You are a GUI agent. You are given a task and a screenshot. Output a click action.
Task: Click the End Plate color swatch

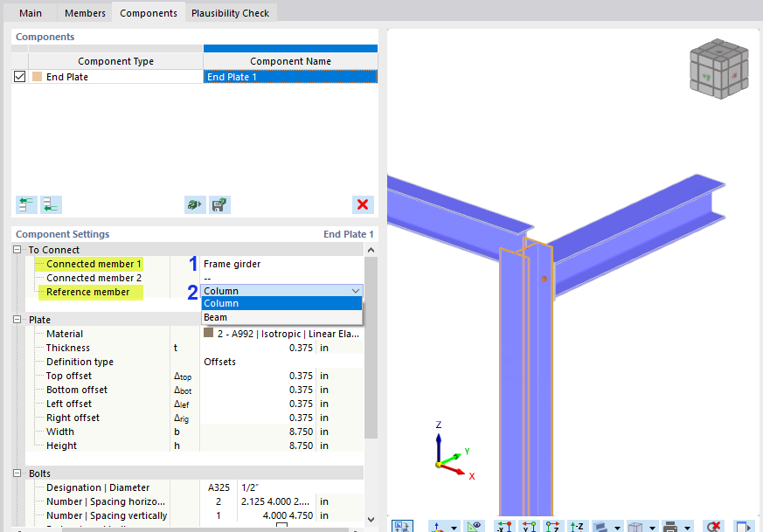[x=37, y=76]
